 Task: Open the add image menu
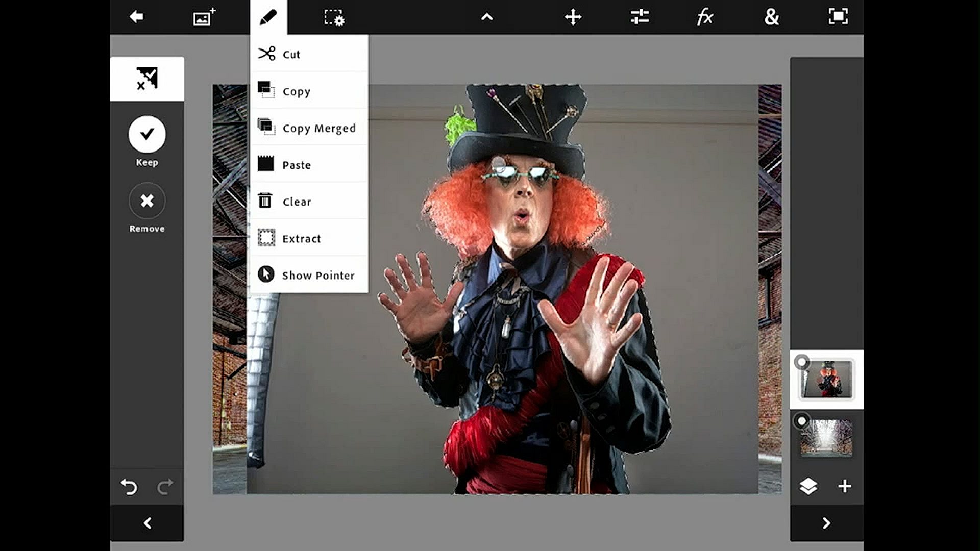point(204,17)
